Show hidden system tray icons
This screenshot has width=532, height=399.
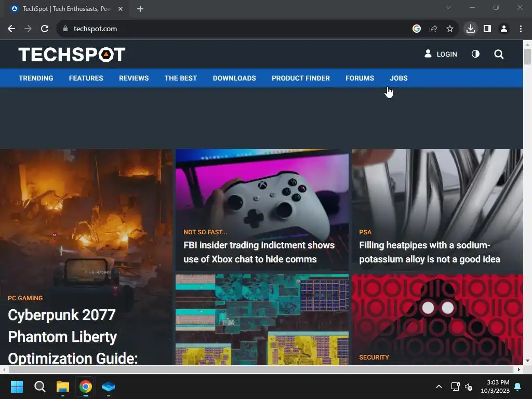click(x=438, y=387)
